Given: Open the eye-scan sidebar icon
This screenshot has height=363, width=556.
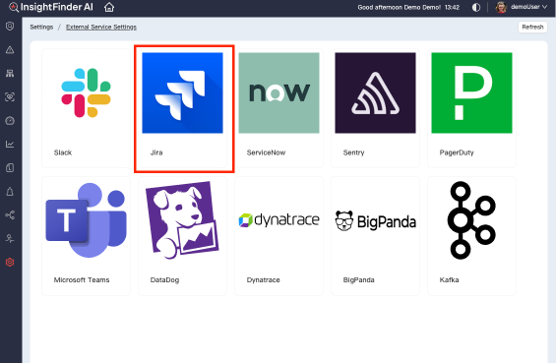Looking at the screenshot, I should pos(10,97).
